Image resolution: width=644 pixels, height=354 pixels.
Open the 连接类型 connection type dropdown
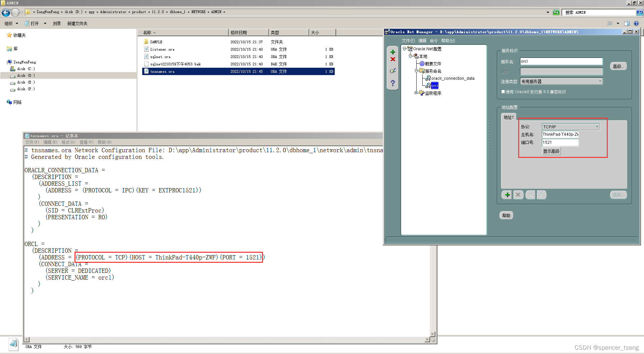point(600,81)
